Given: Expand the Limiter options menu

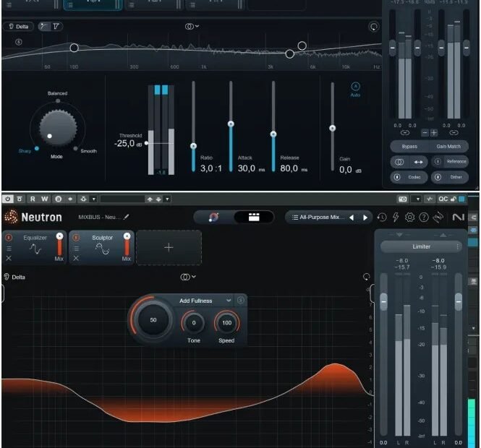Looking at the screenshot, I should pyautogui.click(x=457, y=246).
